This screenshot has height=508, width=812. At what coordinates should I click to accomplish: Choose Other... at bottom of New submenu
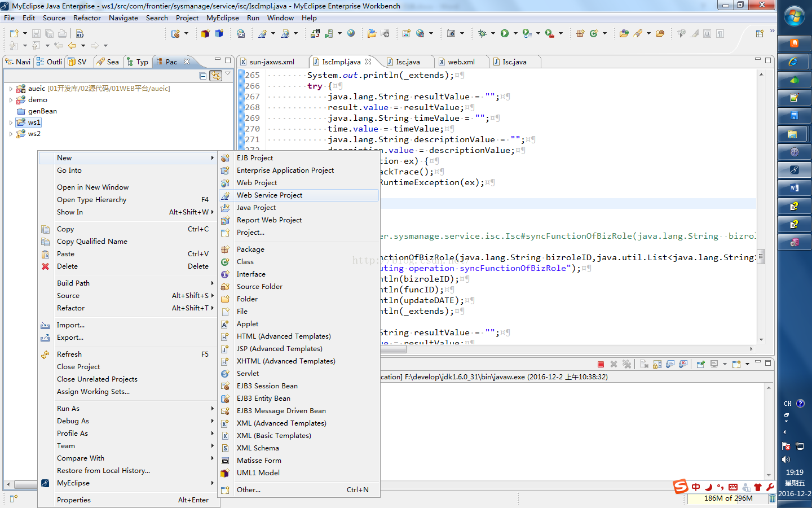299,490
